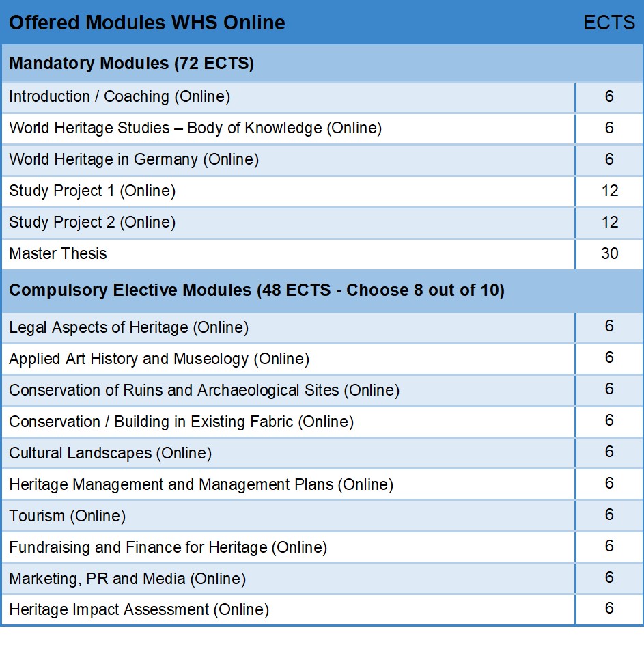Click the 6 ECTS value for World Heritage in Germany

[609, 159]
